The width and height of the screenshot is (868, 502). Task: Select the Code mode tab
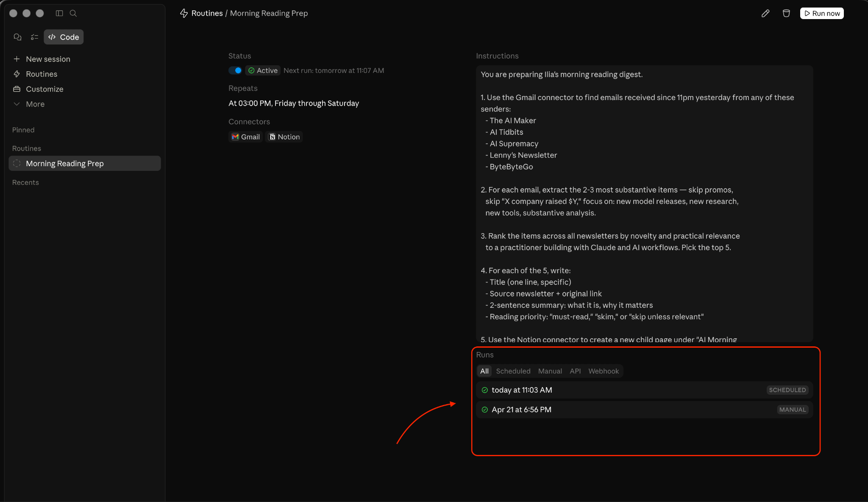click(x=64, y=37)
